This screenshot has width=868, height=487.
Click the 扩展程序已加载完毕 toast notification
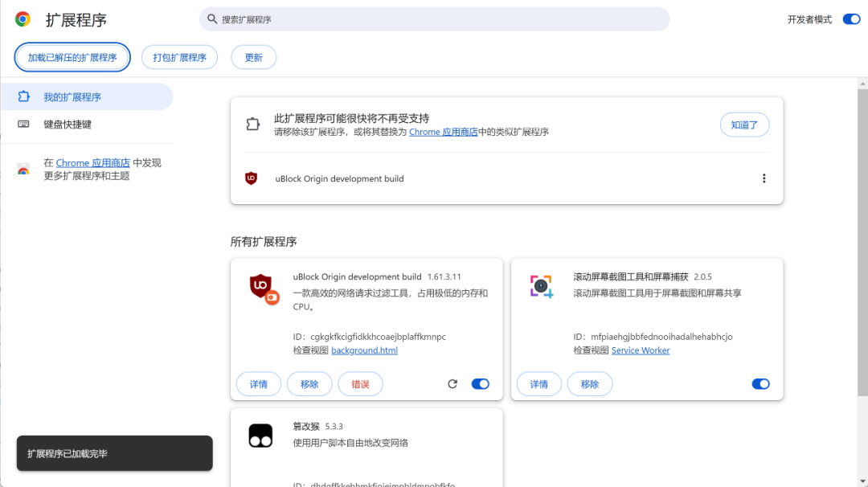coord(115,453)
